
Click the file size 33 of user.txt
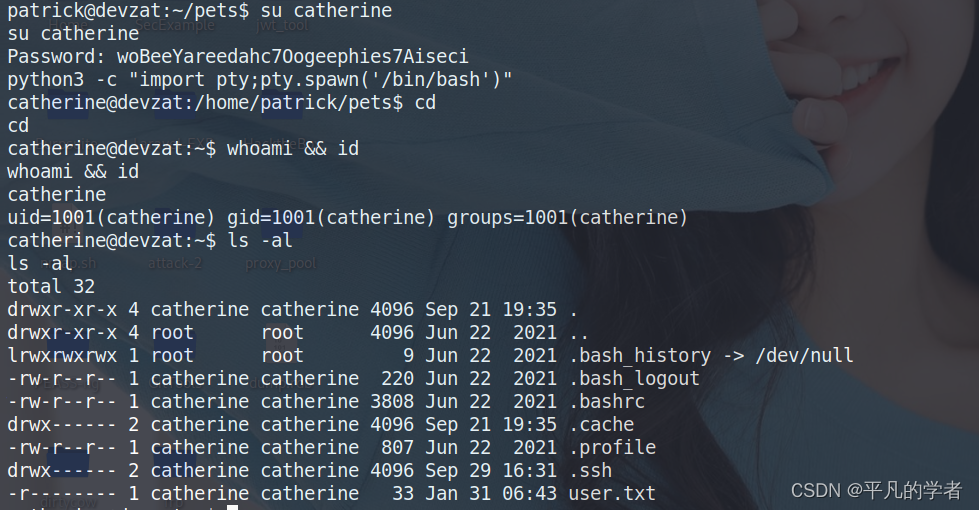tap(403, 494)
